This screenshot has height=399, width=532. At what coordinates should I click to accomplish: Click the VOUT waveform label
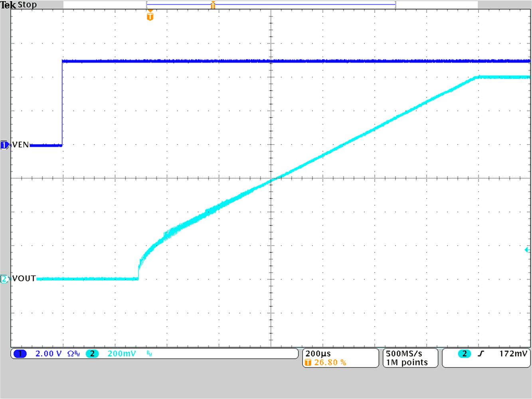coord(24,278)
